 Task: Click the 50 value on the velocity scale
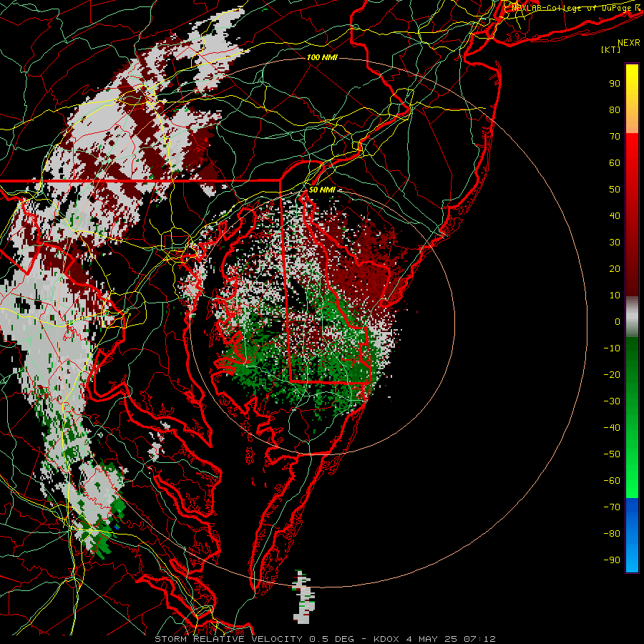click(615, 190)
